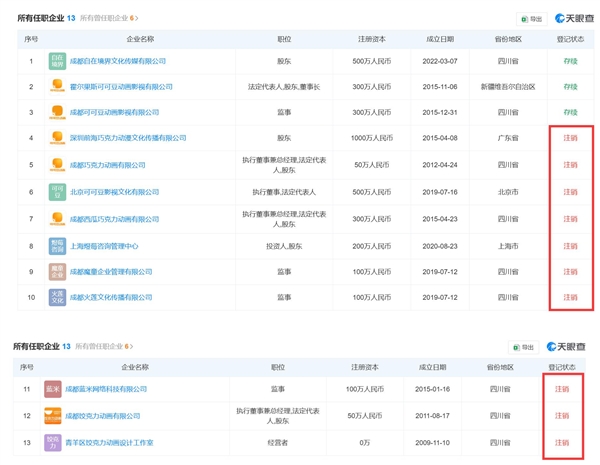The image size is (600, 465).
Task: Open the 成都可可豆动画影视有限公司 company link
Action: click(x=114, y=113)
